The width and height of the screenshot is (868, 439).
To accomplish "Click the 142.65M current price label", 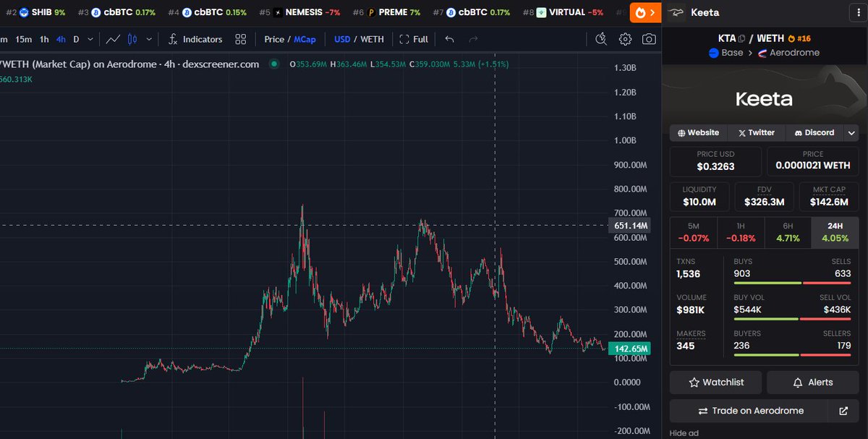I will (x=630, y=349).
